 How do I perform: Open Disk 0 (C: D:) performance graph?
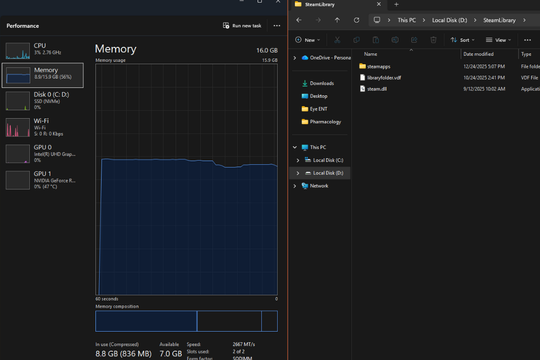(x=43, y=101)
